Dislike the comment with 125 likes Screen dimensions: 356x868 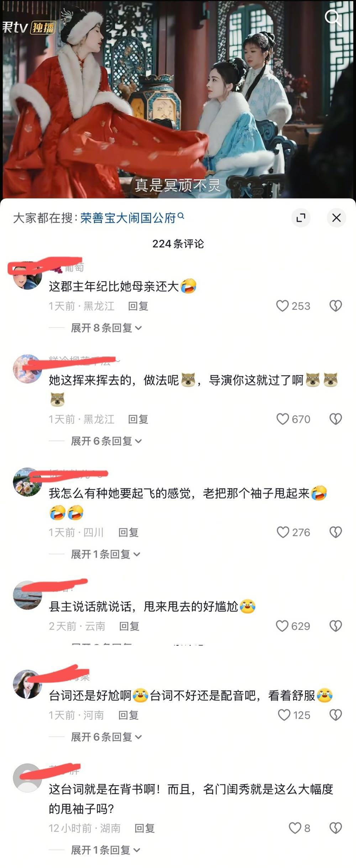tap(335, 715)
